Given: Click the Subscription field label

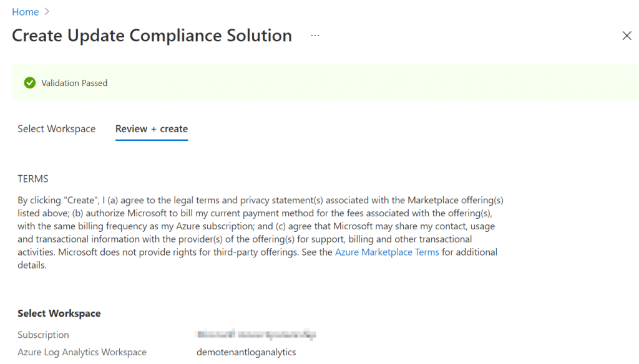Looking at the screenshot, I should 43,335.
